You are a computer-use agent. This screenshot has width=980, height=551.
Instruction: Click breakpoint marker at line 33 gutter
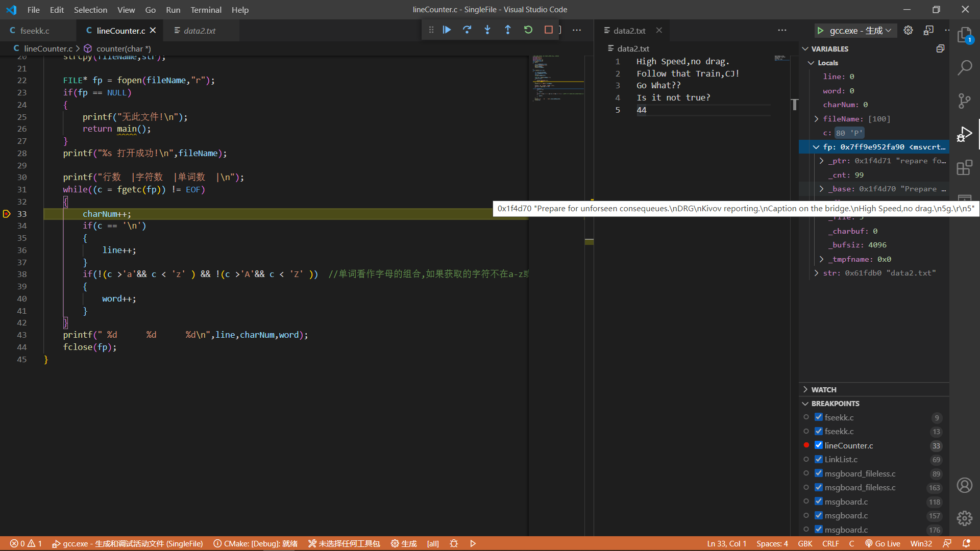click(7, 214)
